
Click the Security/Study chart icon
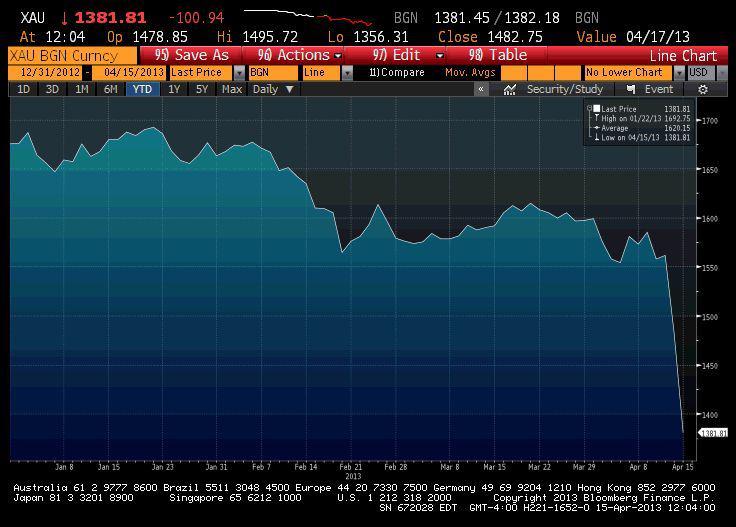pyautogui.click(x=510, y=89)
